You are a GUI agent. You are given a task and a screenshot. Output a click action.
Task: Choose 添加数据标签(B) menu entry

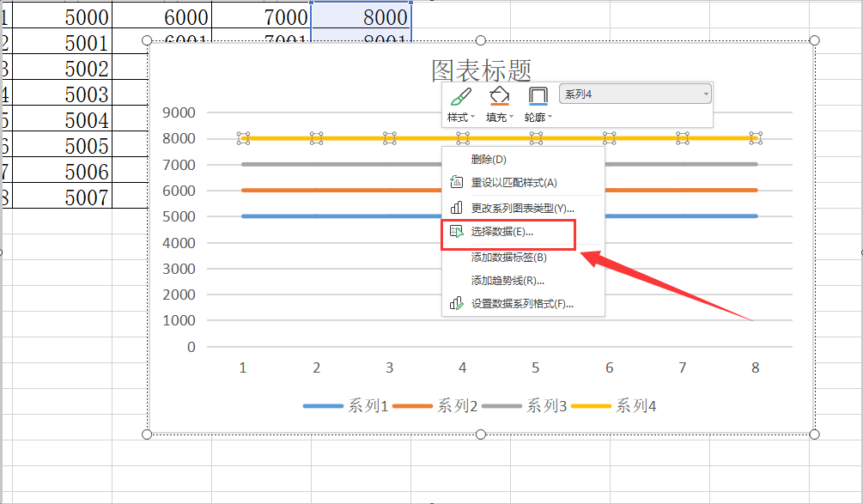[x=523, y=257]
